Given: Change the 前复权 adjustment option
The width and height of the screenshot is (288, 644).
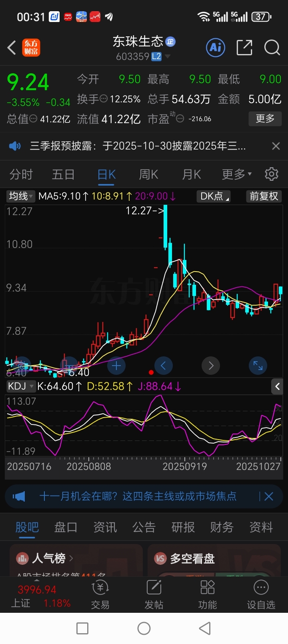Looking at the screenshot, I should pos(264,196).
